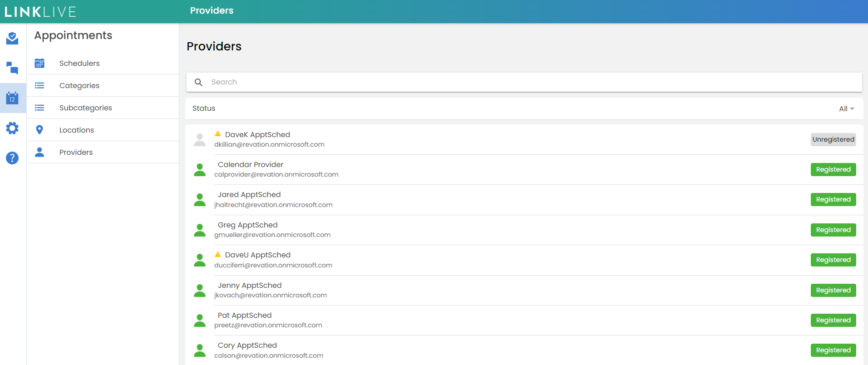Open the Locations menu item
The height and width of the screenshot is (365, 868).
coord(77,130)
